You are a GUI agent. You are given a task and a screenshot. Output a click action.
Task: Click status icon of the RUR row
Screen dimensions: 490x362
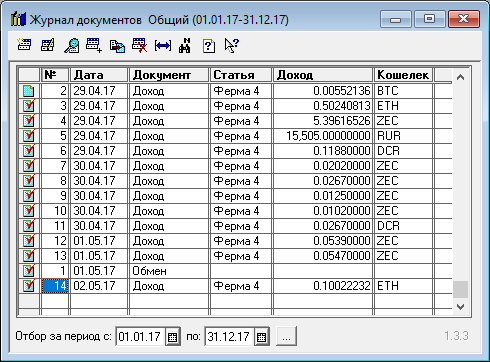coord(29,136)
